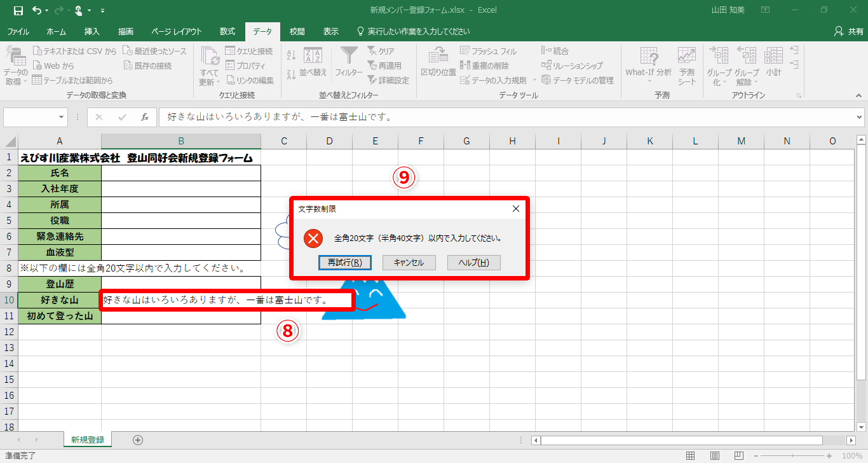The width and height of the screenshot is (868, 463).
Task: Click the Cancel (キャンセル) button in dialog
Action: [x=409, y=263]
